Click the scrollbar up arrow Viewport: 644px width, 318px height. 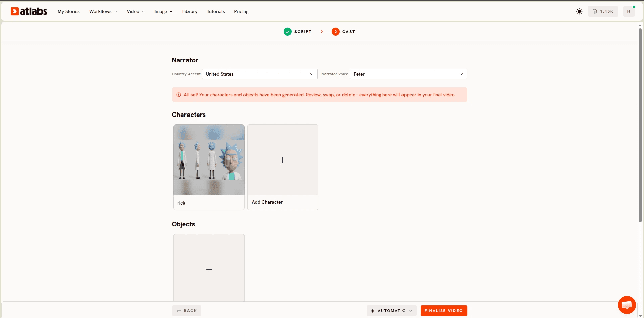pyautogui.click(x=640, y=25)
